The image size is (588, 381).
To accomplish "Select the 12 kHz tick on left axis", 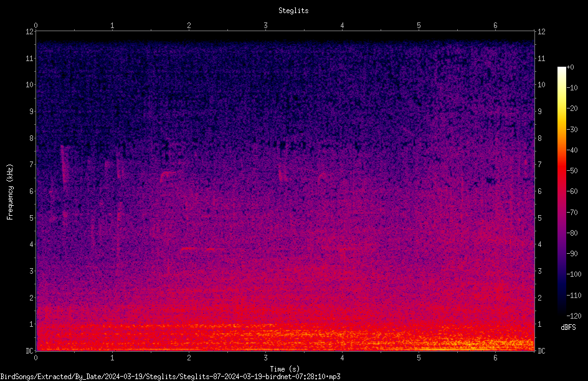I will coord(30,32).
